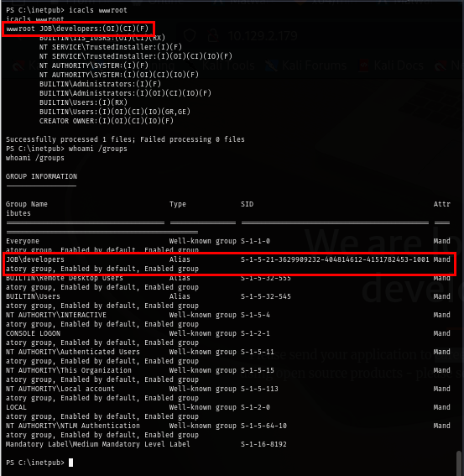Click 'BUILTIN\Users:(I)(RX)' entry
Viewport: 464px width, 476px height.
(83, 102)
